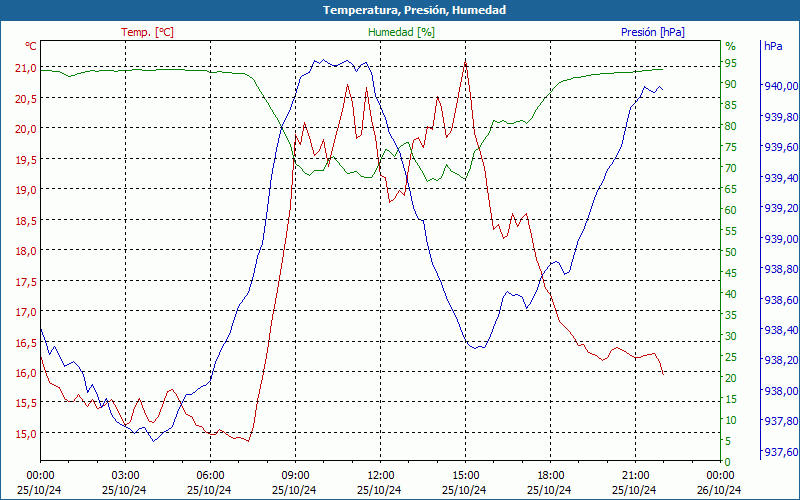800x500 pixels.
Task: Click the "939,80" pressure axis value
Action: (781, 117)
